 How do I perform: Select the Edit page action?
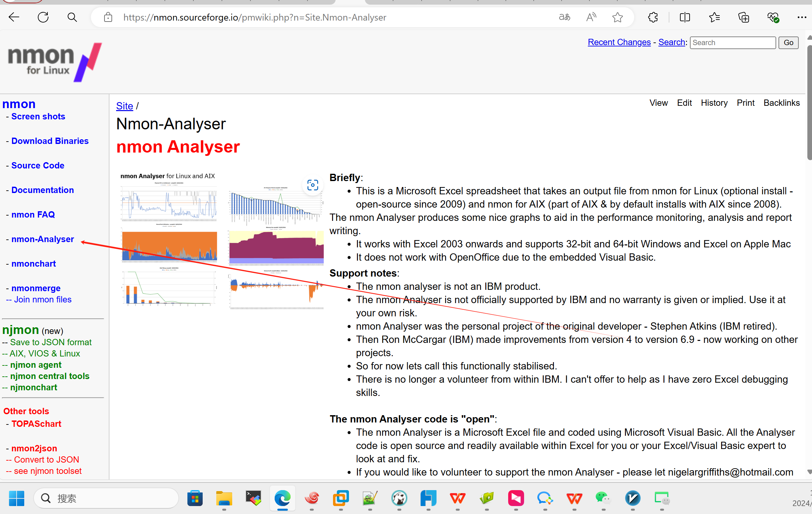[684, 103]
